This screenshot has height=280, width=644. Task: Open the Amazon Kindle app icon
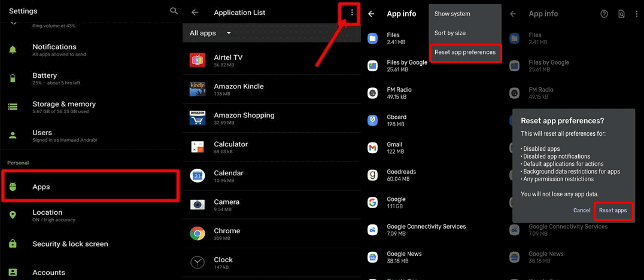point(197,89)
